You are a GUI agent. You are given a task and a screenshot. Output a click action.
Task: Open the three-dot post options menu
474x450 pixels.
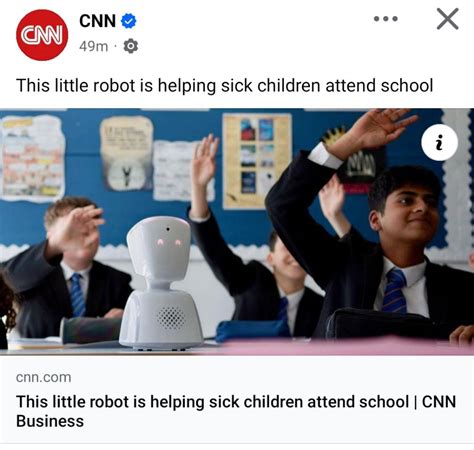pos(386,19)
